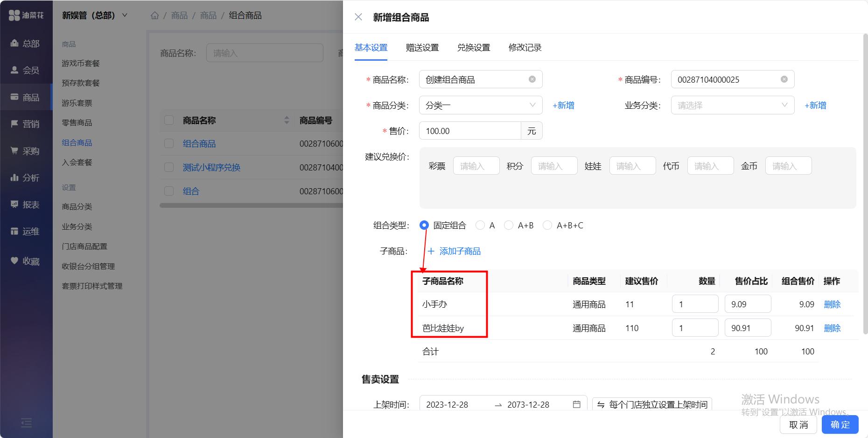Open 游乐套票 menu item

[x=77, y=103]
